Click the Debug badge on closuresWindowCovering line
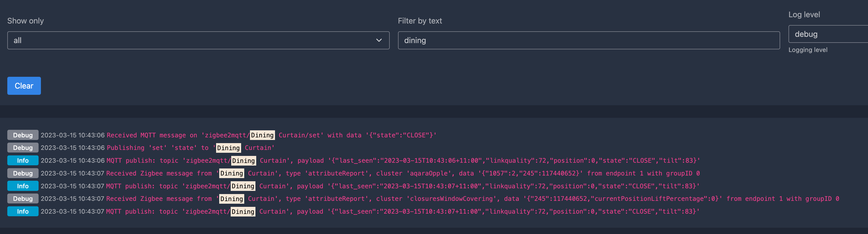Viewport: 868px width, 234px height. coord(23,198)
